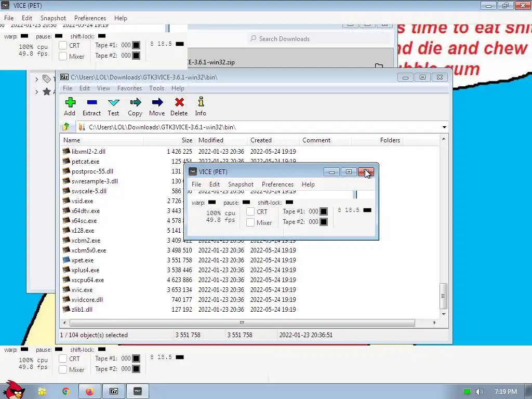Select the xscpu64.exe row

pos(249,280)
